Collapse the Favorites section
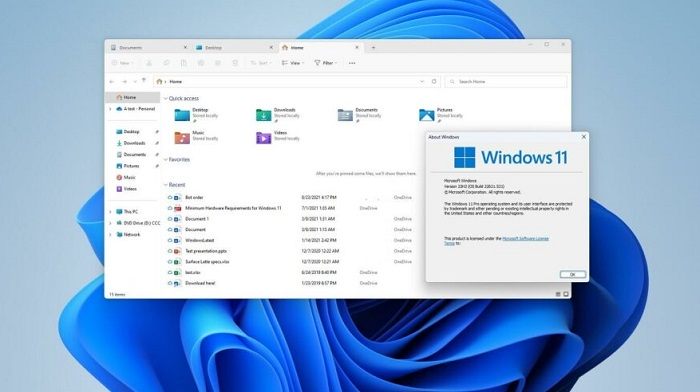The image size is (700, 392). [166, 159]
